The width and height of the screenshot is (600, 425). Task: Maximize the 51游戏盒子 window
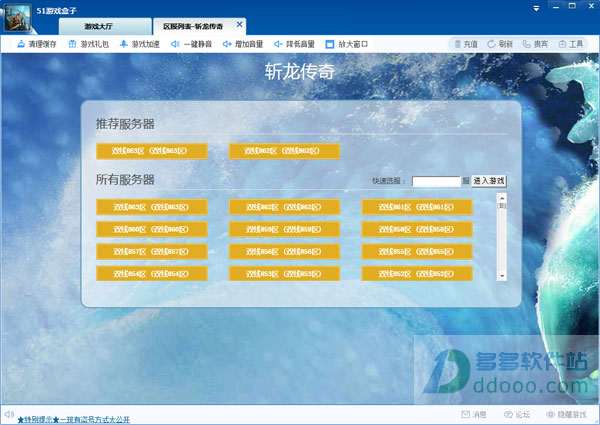coord(572,6)
